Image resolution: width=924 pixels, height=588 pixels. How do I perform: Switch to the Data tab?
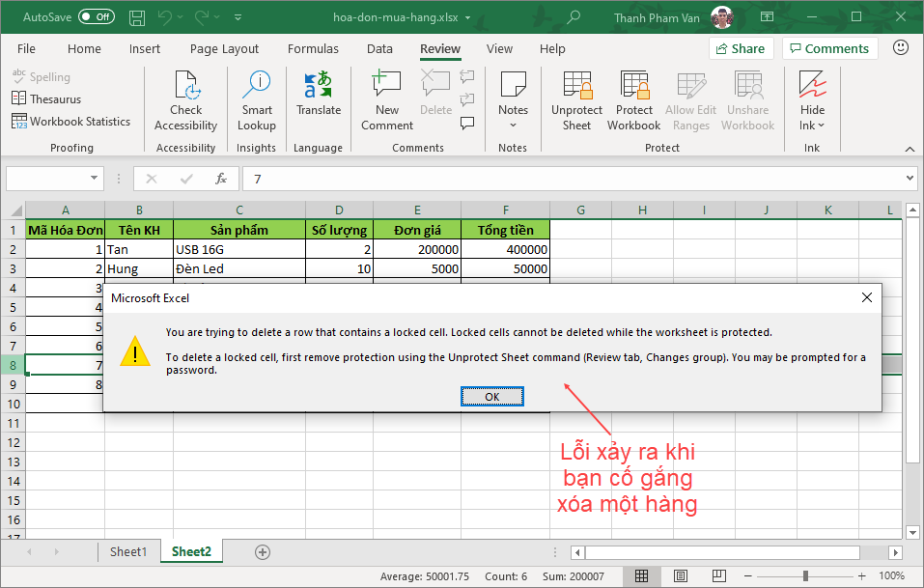pos(379,49)
